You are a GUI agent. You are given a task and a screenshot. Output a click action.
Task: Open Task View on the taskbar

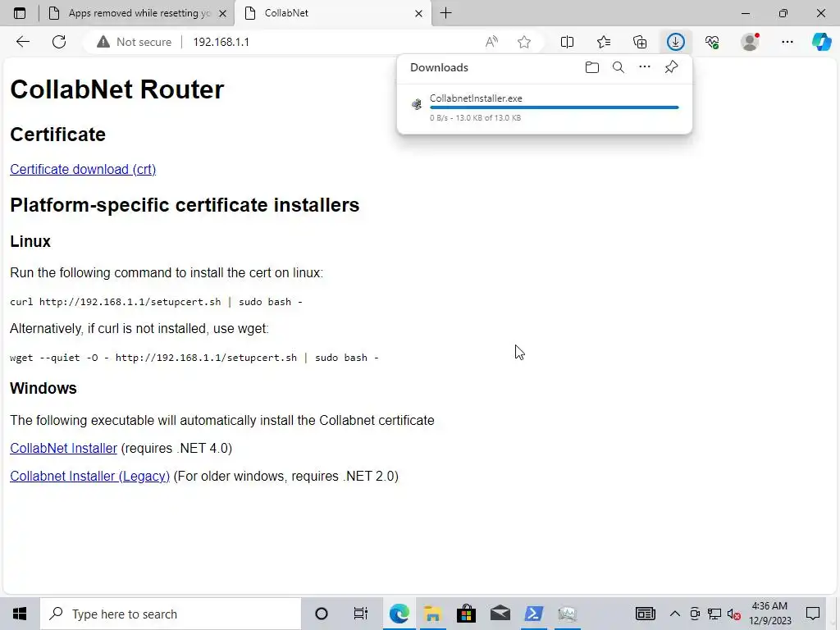click(x=361, y=614)
